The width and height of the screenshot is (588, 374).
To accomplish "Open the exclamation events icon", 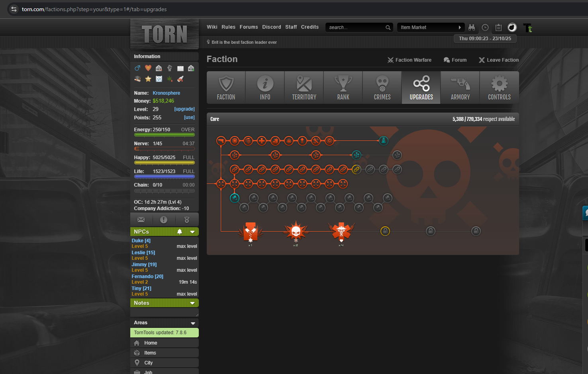I will click(x=164, y=220).
